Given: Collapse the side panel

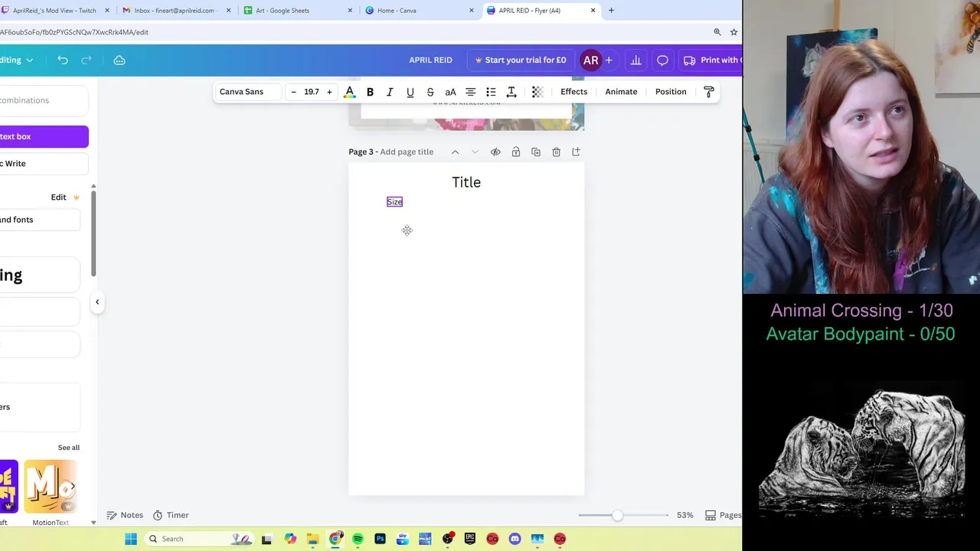Looking at the screenshot, I should (97, 302).
